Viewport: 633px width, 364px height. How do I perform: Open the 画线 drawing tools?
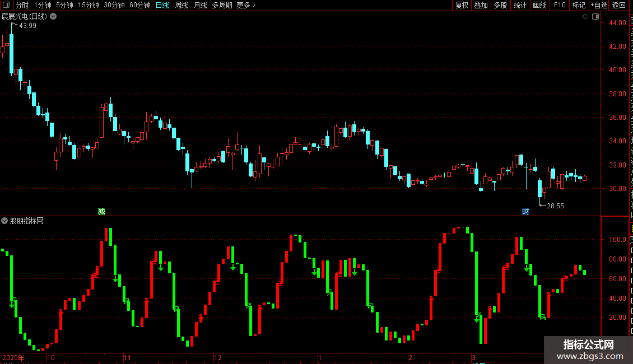[540, 5]
